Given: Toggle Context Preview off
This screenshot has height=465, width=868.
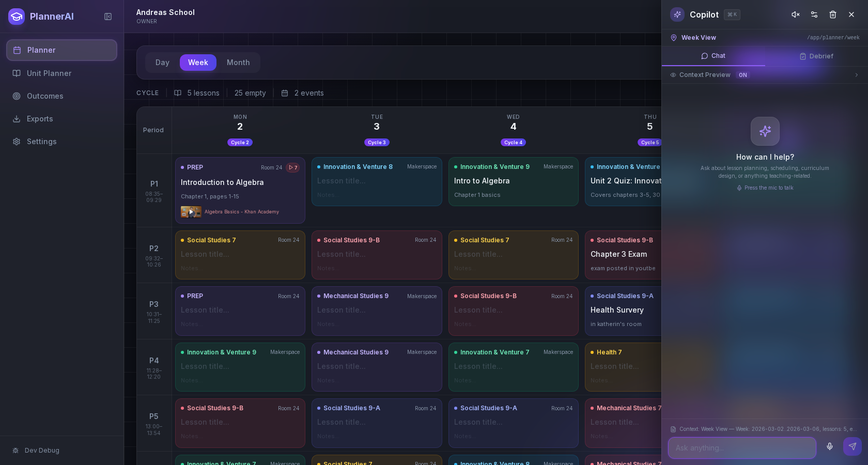Looking at the screenshot, I should (743, 75).
